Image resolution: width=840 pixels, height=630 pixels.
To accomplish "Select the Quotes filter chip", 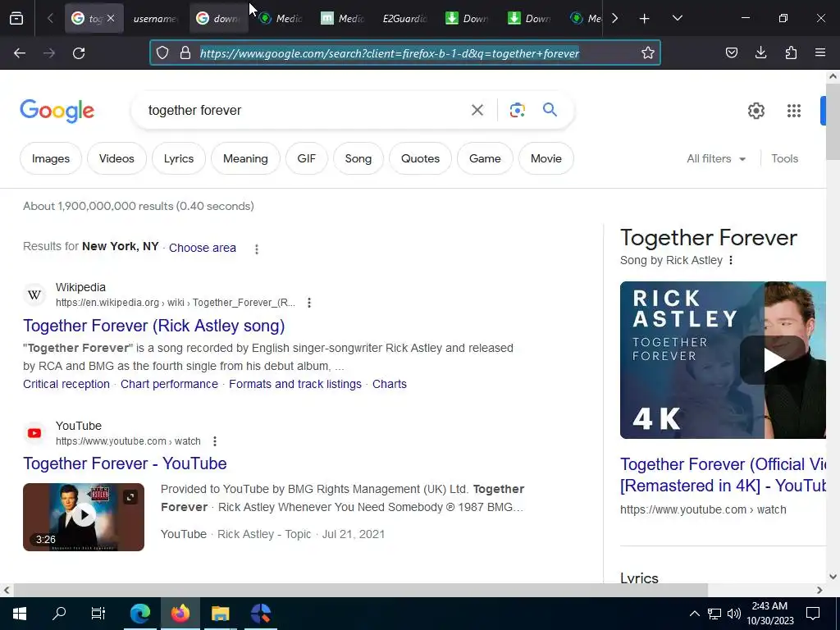I will pos(421,158).
